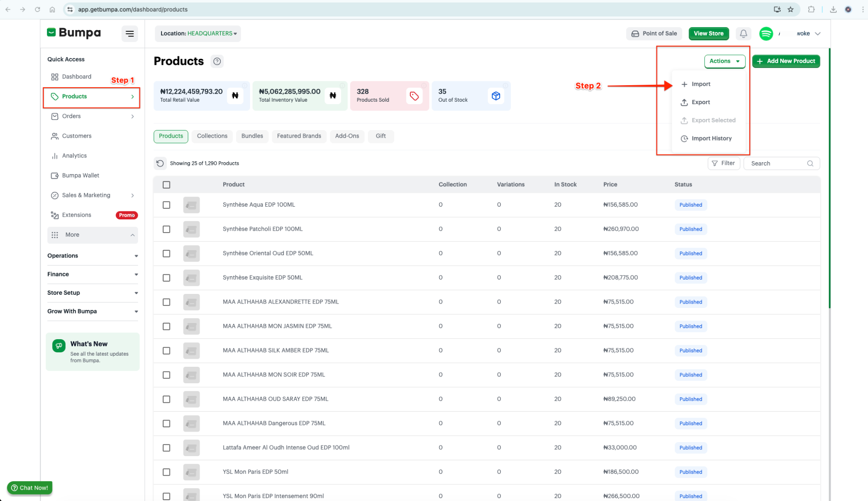This screenshot has height=501, width=868.
Task: Open the notifications bell icon
Action: 743,33
